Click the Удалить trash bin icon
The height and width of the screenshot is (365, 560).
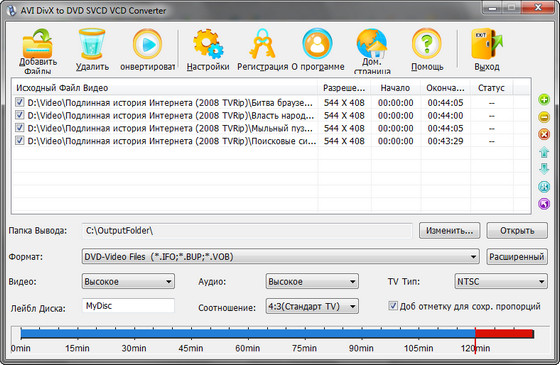coord(92,44)
